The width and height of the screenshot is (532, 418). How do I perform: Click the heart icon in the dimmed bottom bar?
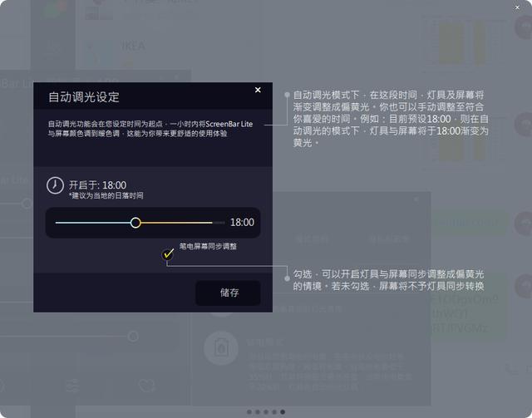(147, 386)
